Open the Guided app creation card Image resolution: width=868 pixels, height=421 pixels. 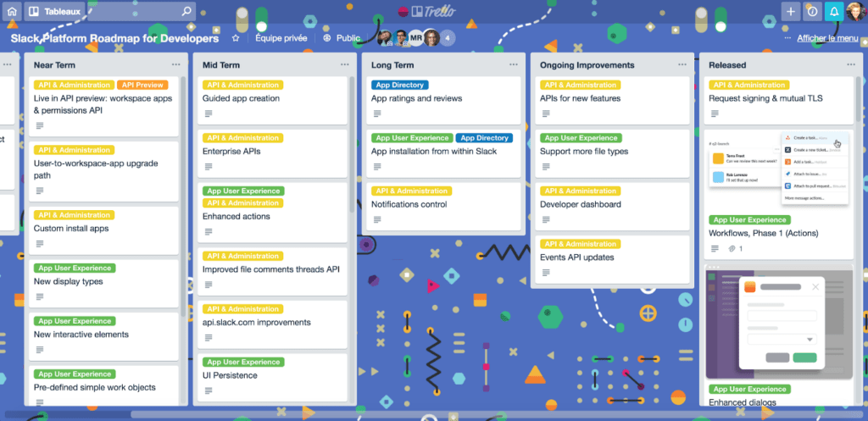[272, 100]
